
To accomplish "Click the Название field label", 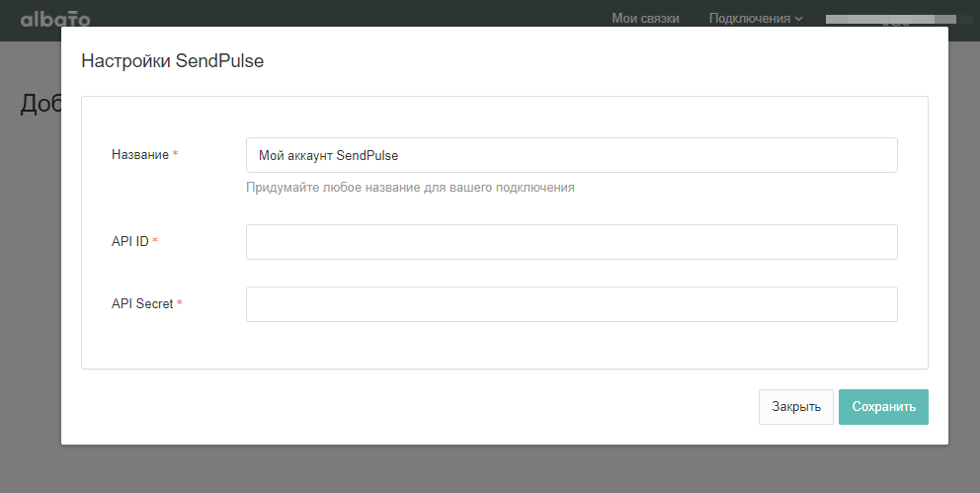I will pyautogui.click(x=140, y=154).
